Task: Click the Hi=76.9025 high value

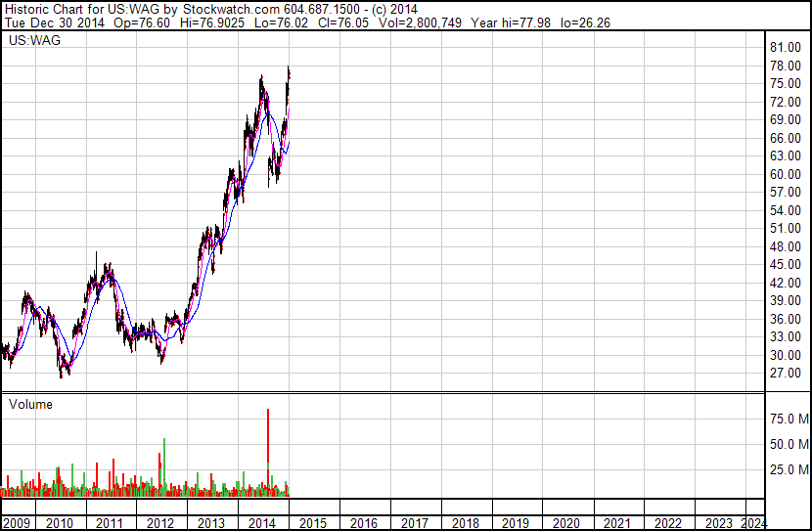Action: [212, 22]
